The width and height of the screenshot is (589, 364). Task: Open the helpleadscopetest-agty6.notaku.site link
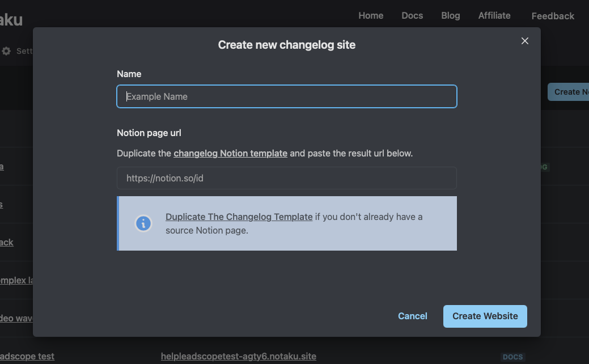pos(238,357)
